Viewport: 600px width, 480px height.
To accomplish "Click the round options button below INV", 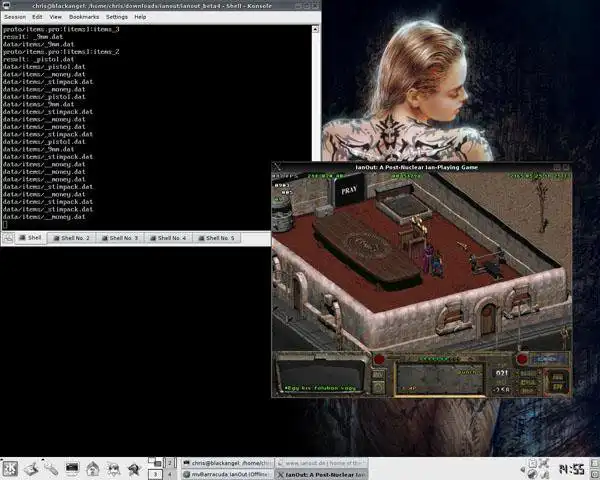I will click(378, 388).
